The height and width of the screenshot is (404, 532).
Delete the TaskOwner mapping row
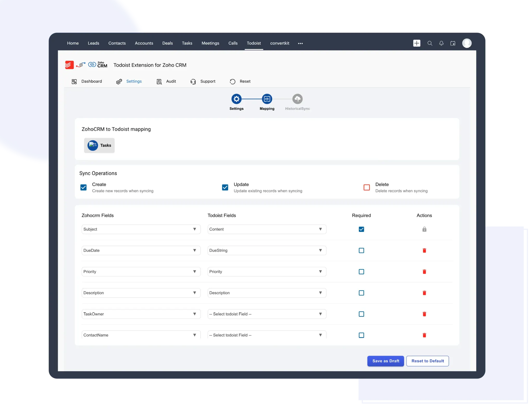tap(424, 314)
